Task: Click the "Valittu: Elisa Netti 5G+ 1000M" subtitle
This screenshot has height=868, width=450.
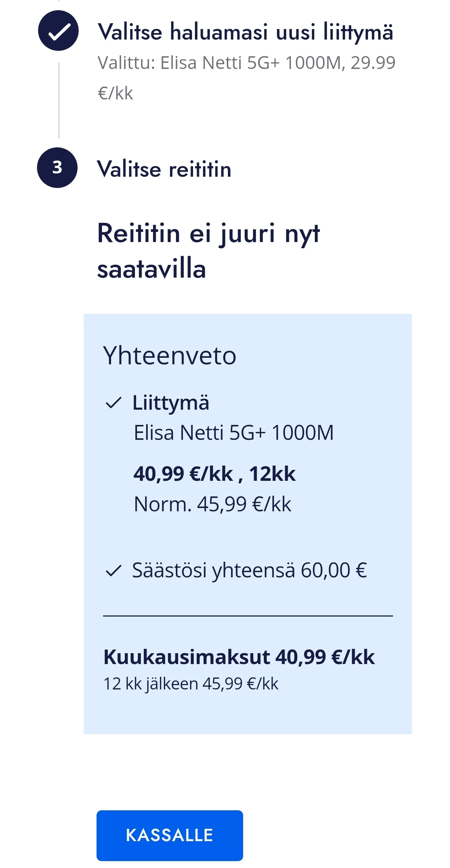Action: tap(246, 63)
